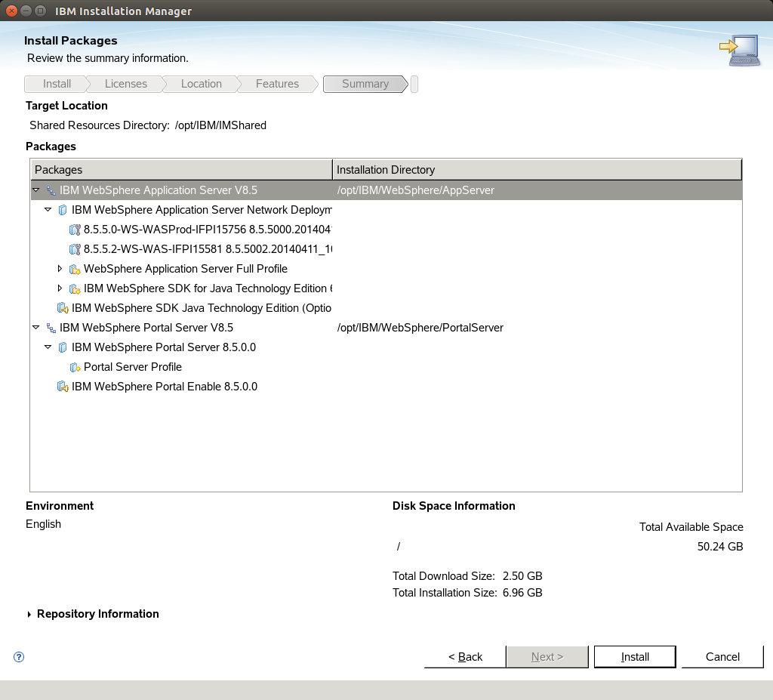Click the feature icon beside WebSphere Application Server Full Profile
Viewport: 773px width, 700px height.
75,269
